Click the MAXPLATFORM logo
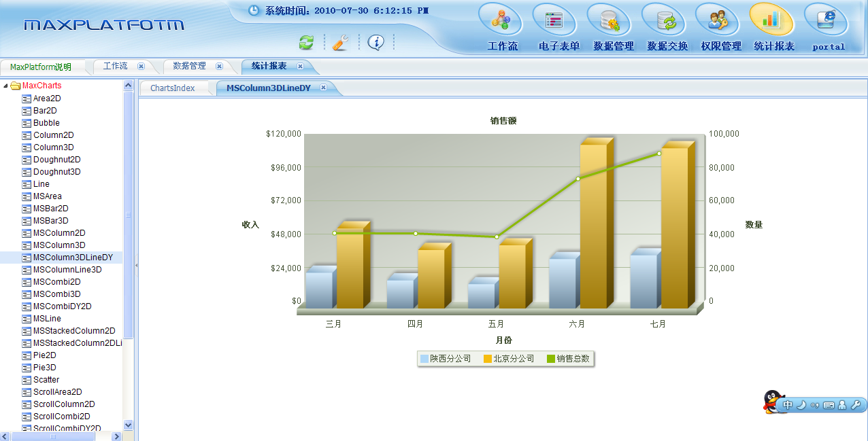The width and height of the screenshot is (868, 441). (x=104, y=25)
